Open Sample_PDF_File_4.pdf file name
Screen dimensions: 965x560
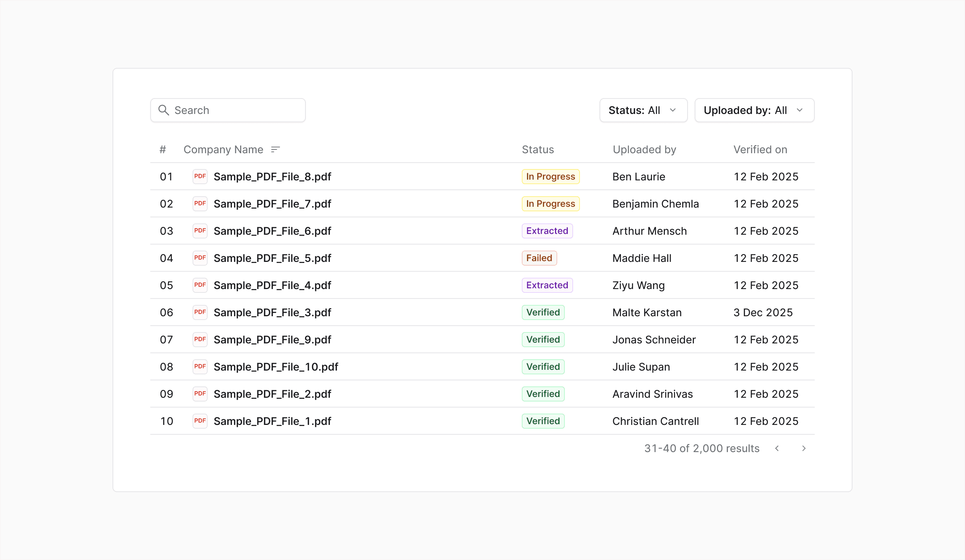click(272, 286)
